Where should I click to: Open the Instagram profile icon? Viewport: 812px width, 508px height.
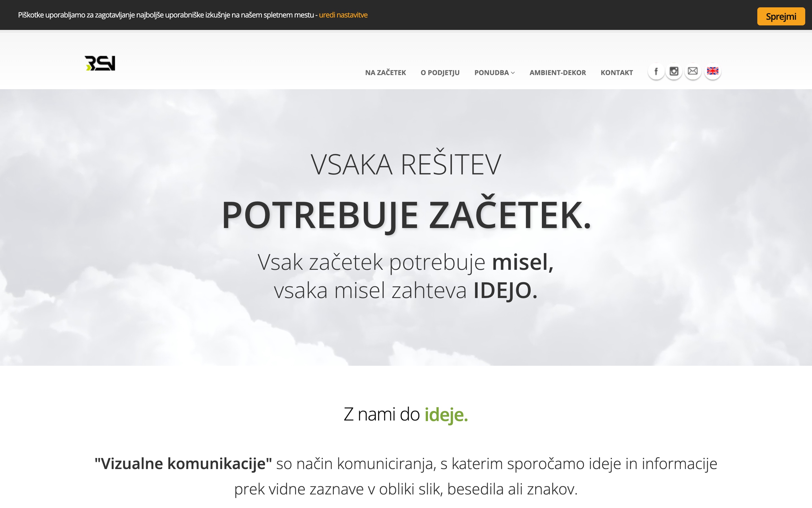674,71
